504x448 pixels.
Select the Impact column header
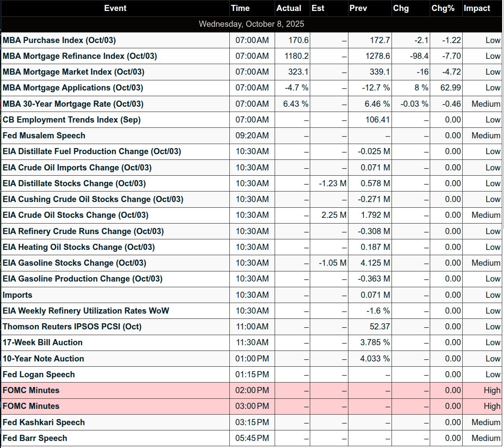tap(477, 8)
